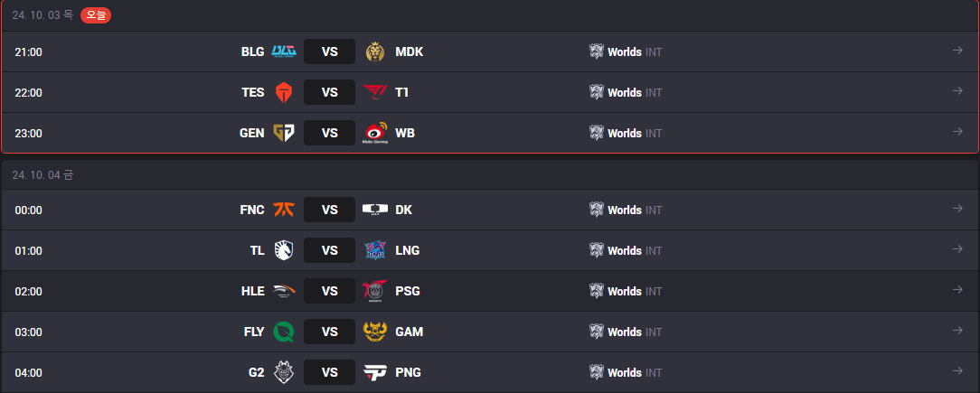Click Worlds link in FNC vs DK row
The width and height of the screenshot is (980, 393).
point(625,210)
